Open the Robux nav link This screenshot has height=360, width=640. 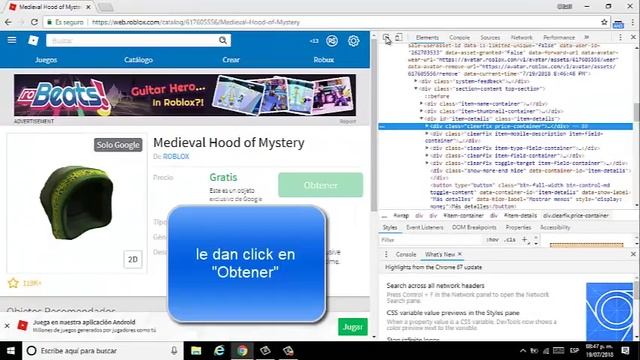click(324, 60)
